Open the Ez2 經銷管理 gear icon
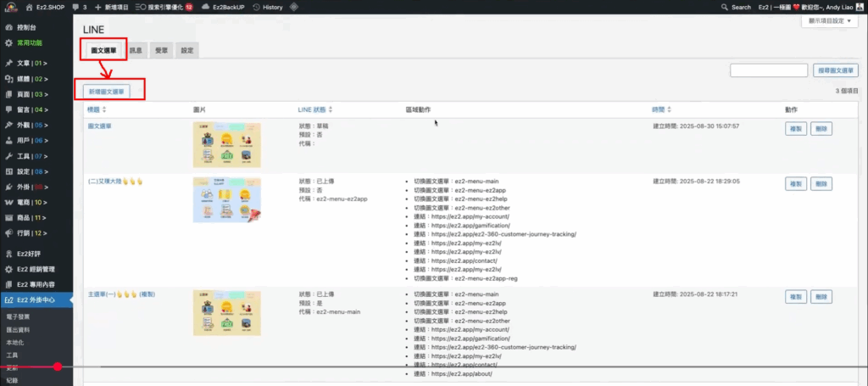 coord(8,270)
